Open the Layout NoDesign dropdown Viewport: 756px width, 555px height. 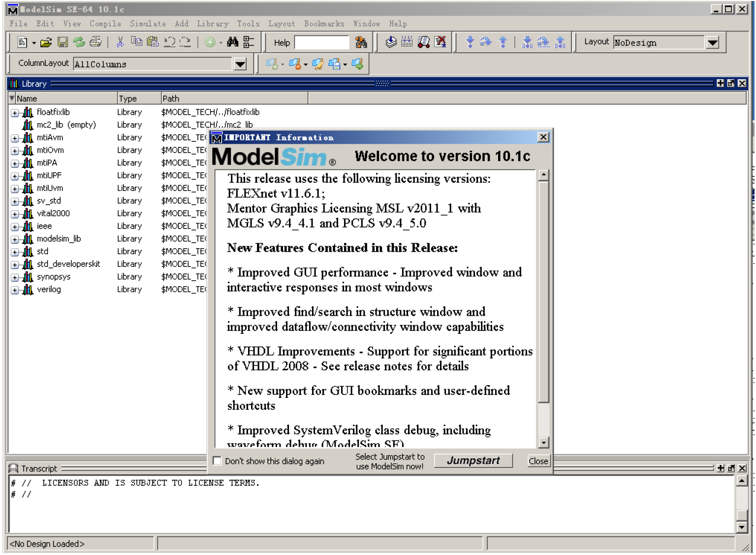pyautogui.click(x=713, y=42)
